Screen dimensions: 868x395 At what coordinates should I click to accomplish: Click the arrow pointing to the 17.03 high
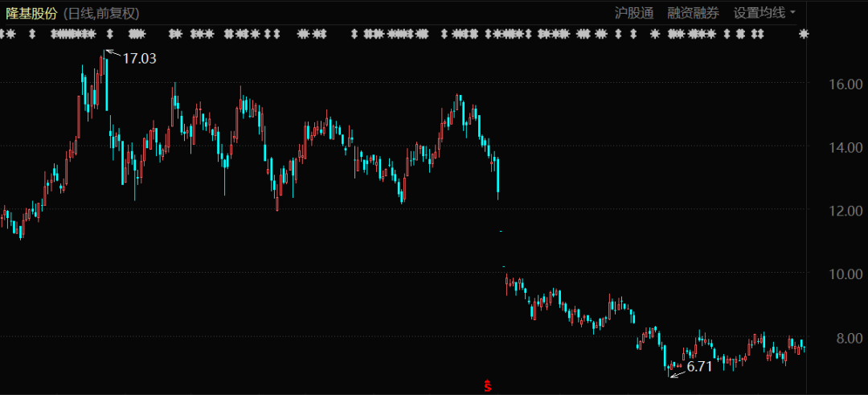click(112, 55)
